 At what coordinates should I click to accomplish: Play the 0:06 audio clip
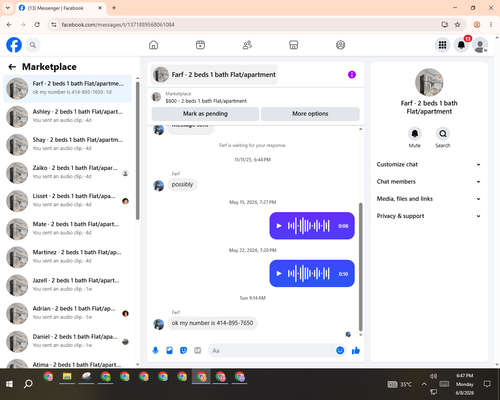click(x=279, y=226)
